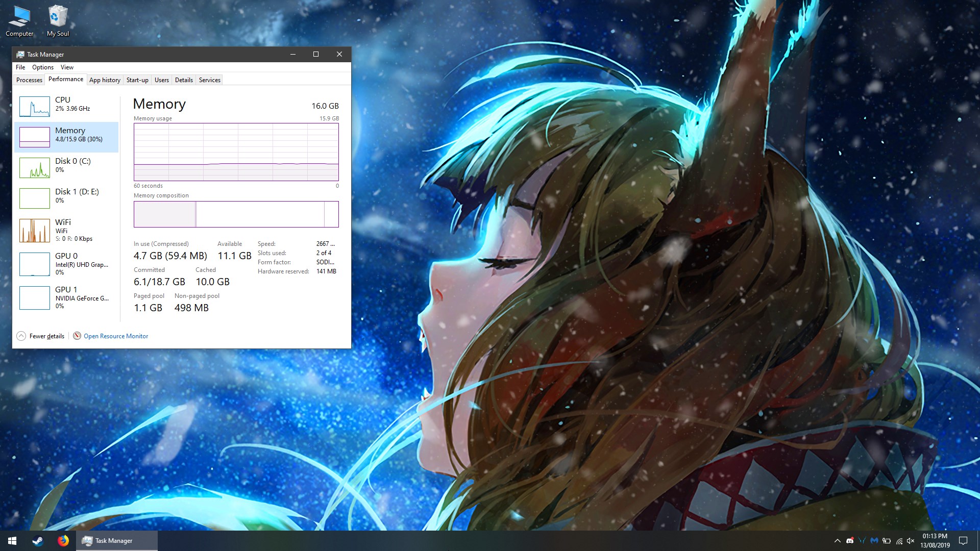Collapse Task Manager with Fewer details
Image resolution: width=980 pixels, height=551 pixels.
[41, 336]
